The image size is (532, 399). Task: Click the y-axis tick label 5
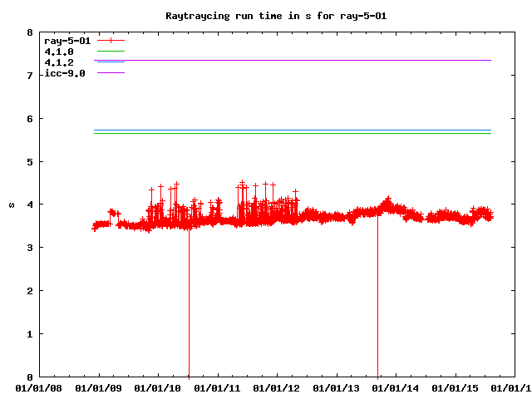[31, 161]
